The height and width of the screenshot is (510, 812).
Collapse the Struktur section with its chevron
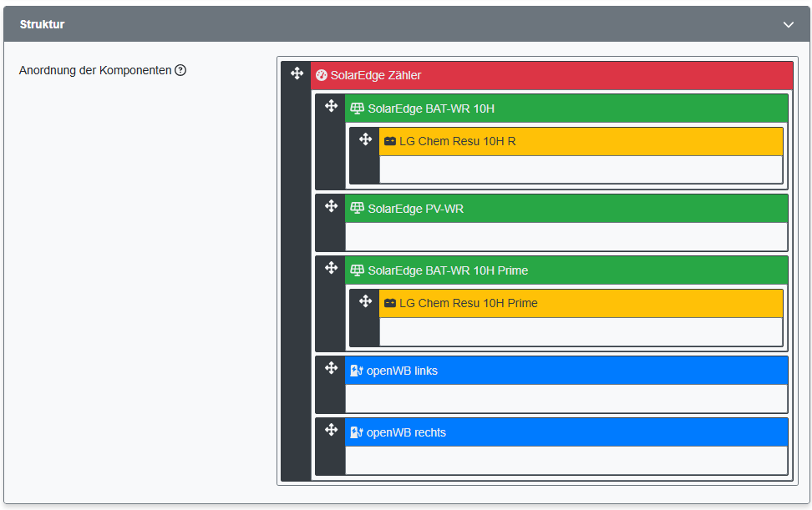tap(788, 25)
